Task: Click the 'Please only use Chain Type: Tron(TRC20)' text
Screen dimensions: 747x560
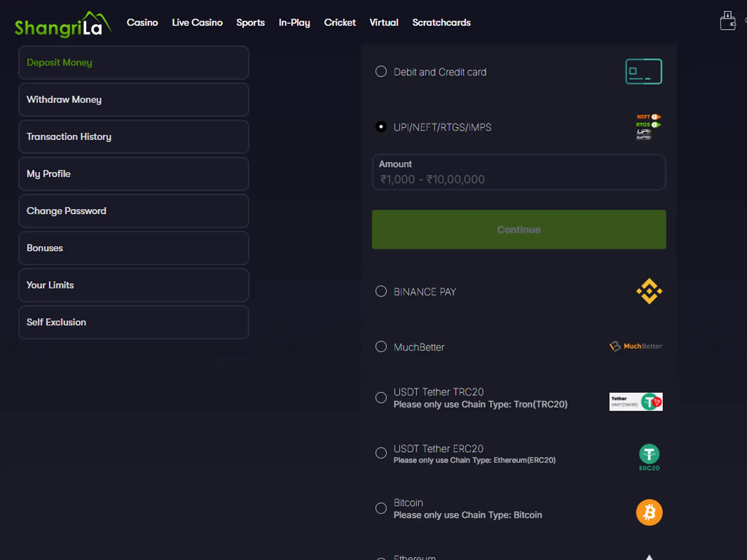Action: 480,404
